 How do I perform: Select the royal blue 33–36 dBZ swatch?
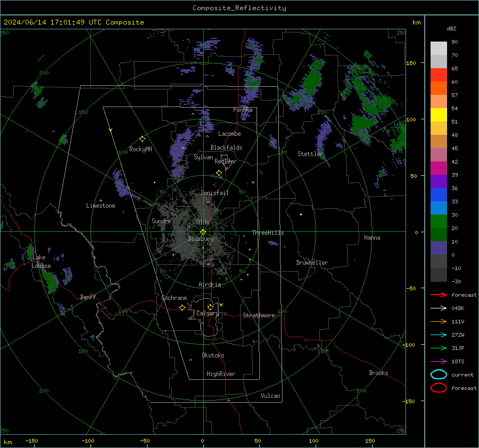(x=439, y=195)
